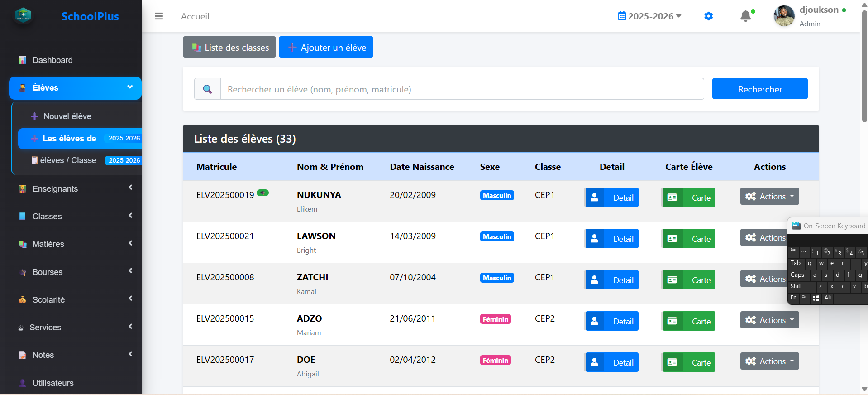Click the djoukson profile avatar
The width and height of the screenshot is (868, 395).
784,16
